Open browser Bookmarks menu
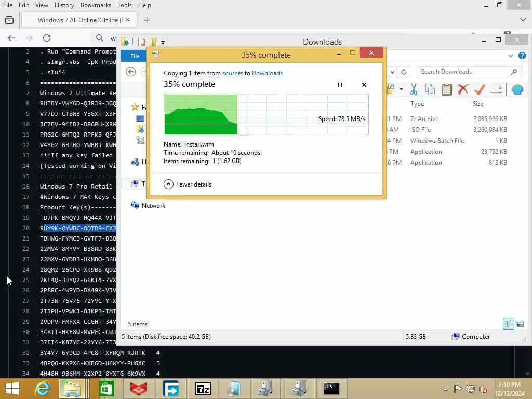532x399 pixels. [x=96, y=5]
